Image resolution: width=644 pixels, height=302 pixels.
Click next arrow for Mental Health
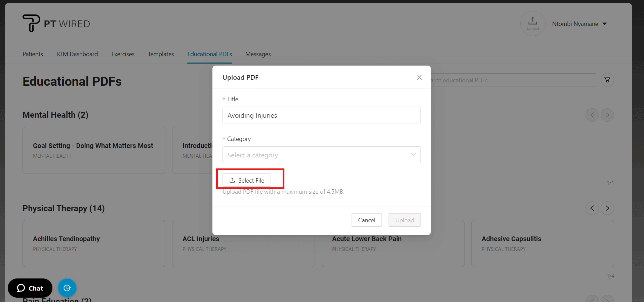coord(607,115)
